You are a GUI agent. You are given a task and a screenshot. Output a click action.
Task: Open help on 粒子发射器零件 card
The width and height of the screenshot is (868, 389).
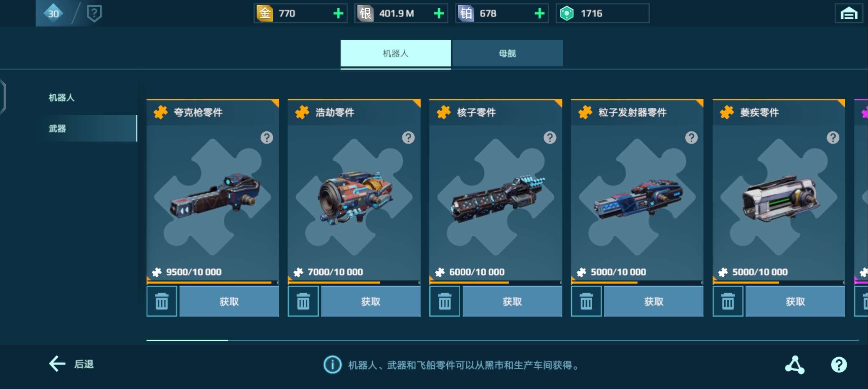691,138
